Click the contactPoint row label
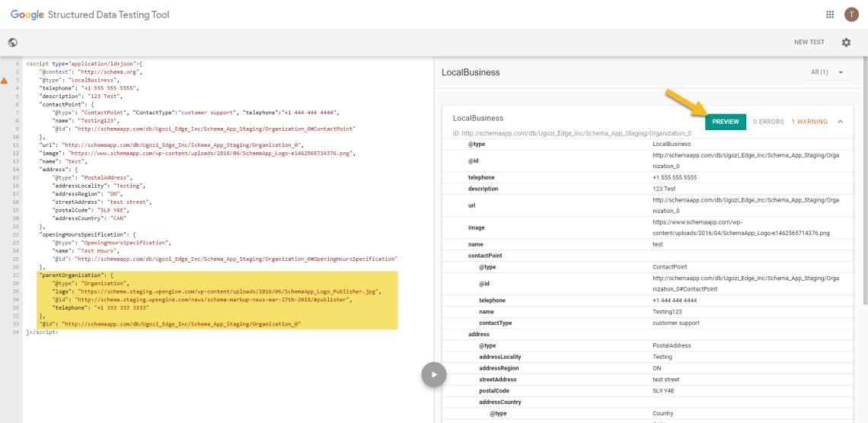The height and width of the screenshot is (423, 868). pyautogui.click(x=485, y=256)
